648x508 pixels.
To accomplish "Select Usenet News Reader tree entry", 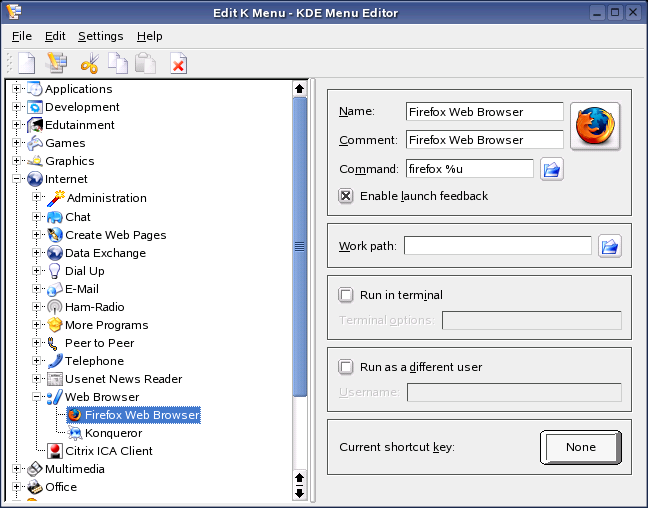I will click(124, 379).
